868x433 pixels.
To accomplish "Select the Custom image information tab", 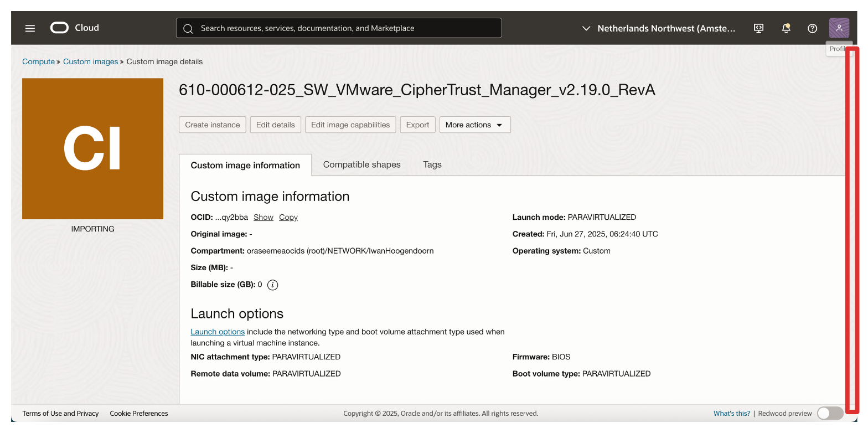I will [245, 165].
